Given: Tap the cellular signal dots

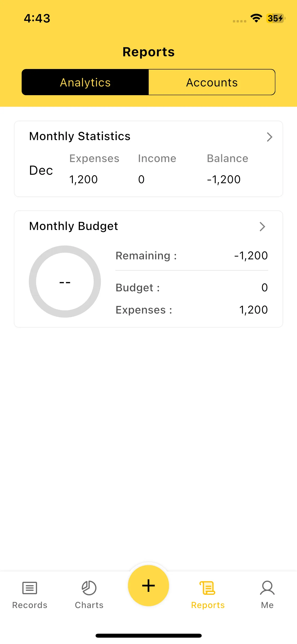Looking at the screenshot, I should pos(239,21).
